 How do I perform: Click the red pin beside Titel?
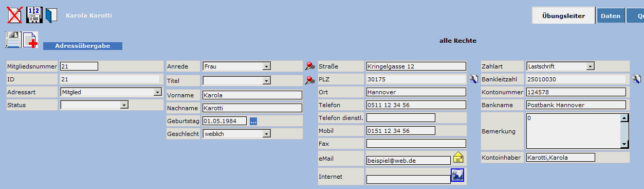[x=310, y=80]
